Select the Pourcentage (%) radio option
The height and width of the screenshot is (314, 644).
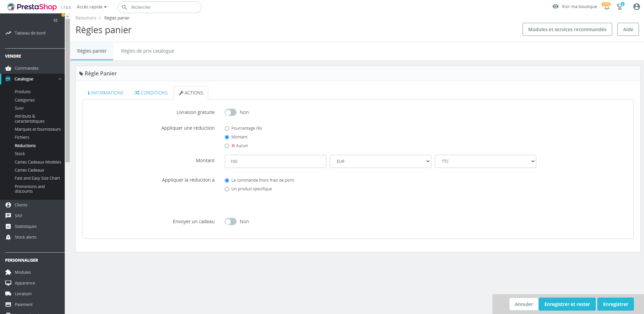pyautogui.click(x=227, y=128)
